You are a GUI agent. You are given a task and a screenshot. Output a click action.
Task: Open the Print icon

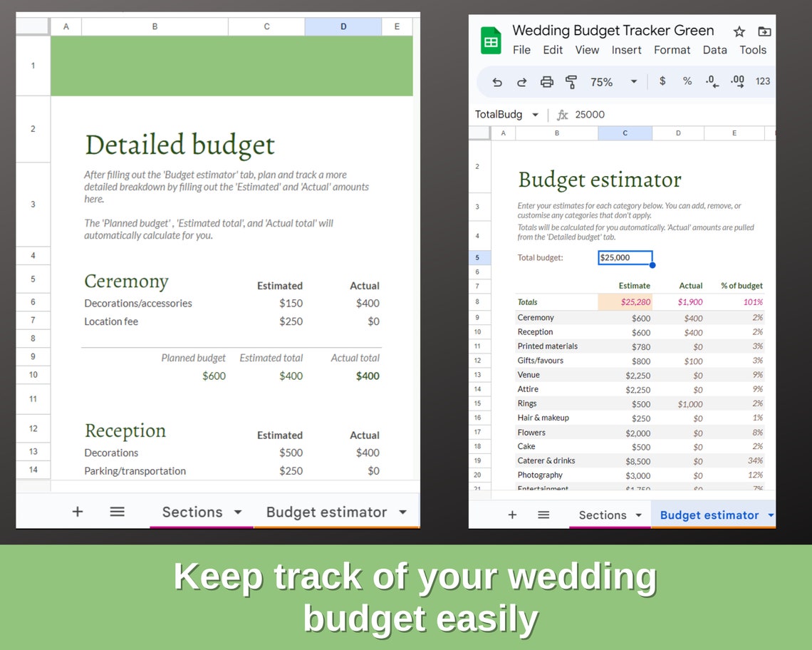point(547,82)
